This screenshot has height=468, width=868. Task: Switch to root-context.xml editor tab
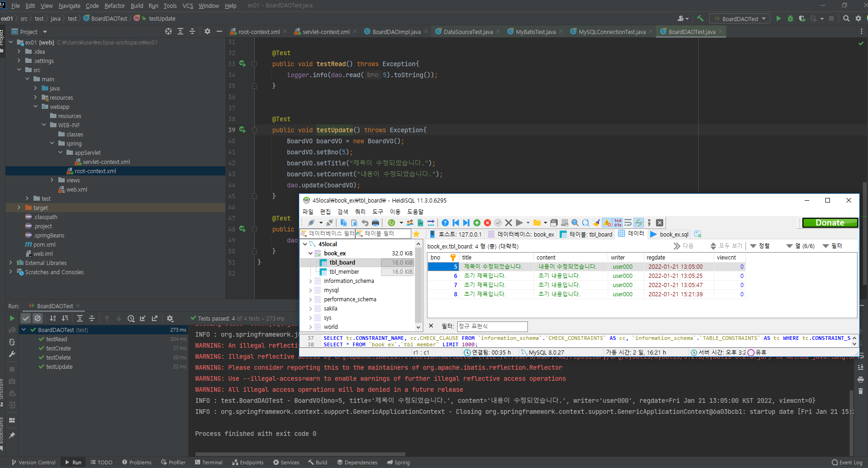coord(259,32)
